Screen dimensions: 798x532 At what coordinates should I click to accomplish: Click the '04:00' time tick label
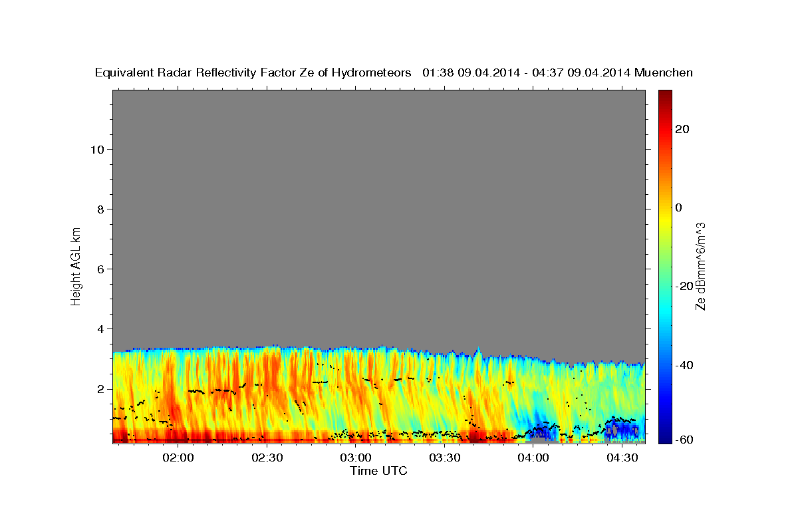pyautogui.click(x=533, y=458)
